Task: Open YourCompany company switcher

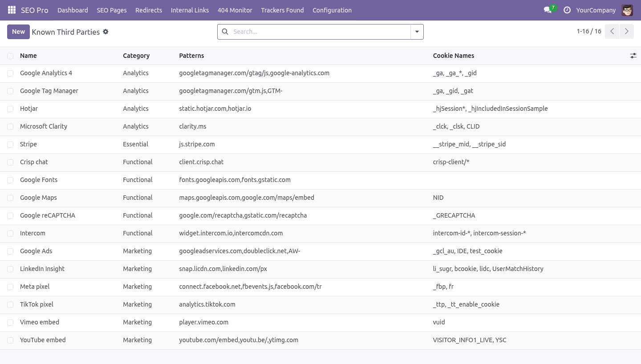Action: (596, 10)
